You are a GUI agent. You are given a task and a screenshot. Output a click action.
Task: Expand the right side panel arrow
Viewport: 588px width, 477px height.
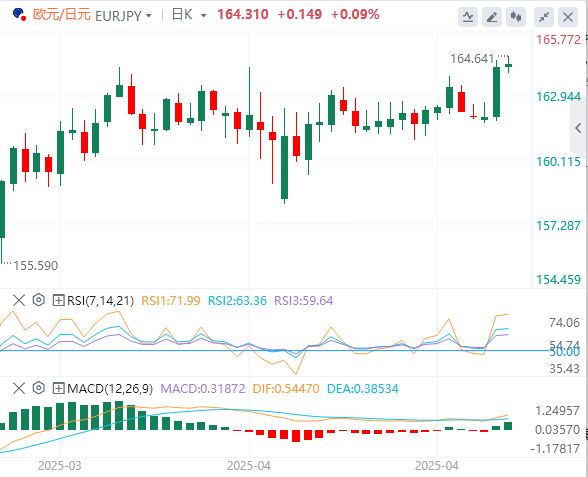pos(578,128)
